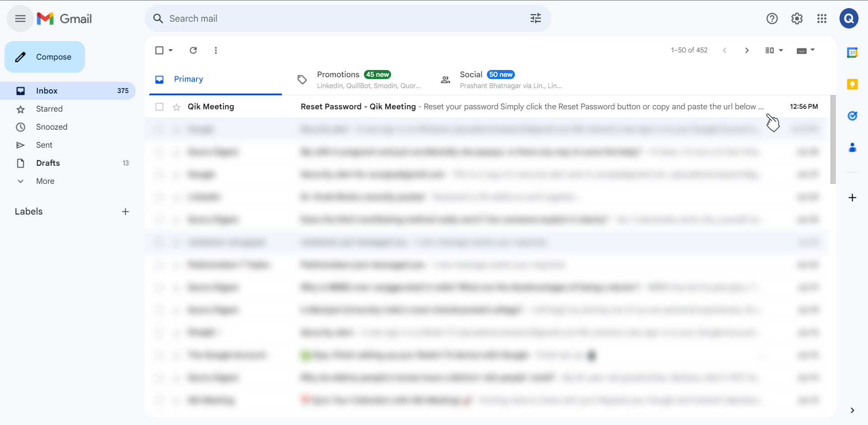
Task: Open advanced search options
Action: point(535,19)
